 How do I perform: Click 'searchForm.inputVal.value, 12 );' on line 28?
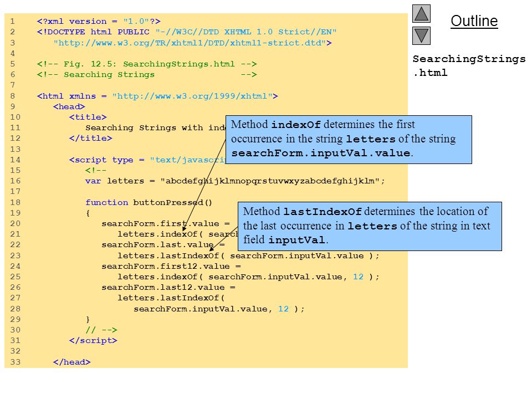[x=219, y=309]
